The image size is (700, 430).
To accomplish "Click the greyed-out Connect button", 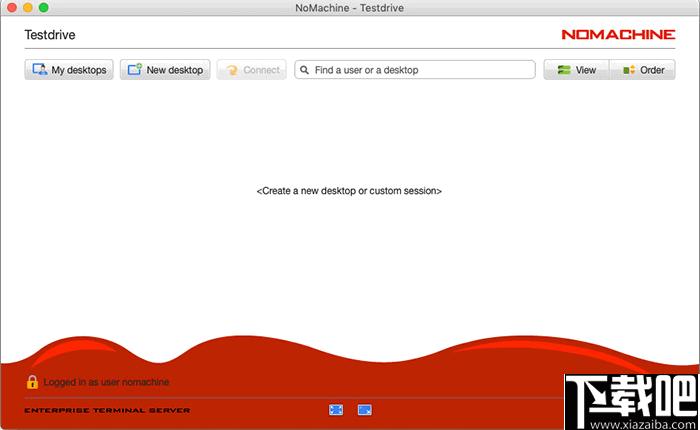I will [252, 70].
